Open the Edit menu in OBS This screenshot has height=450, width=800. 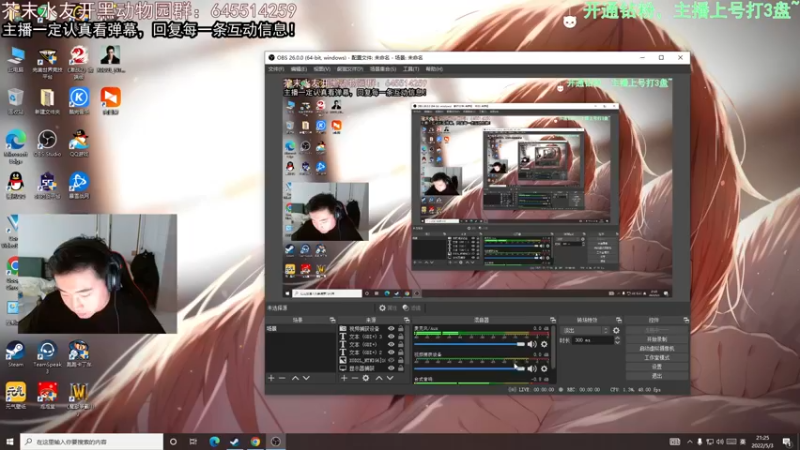[x=299, y=69]
